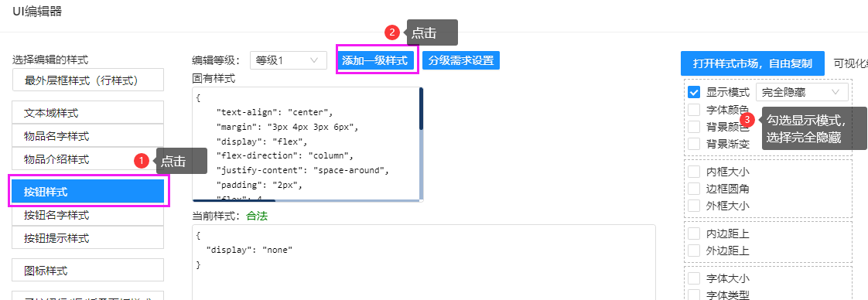Screen dimensions: 868x300
Task: Tick the 字体大小 checkbox
Action: pyautogui.click(x=694, y=278)
